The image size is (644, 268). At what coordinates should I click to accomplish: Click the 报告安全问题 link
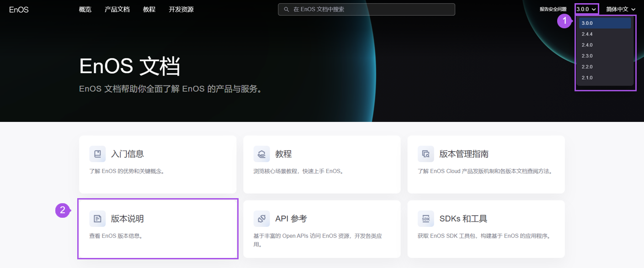(x=553, y=9)
